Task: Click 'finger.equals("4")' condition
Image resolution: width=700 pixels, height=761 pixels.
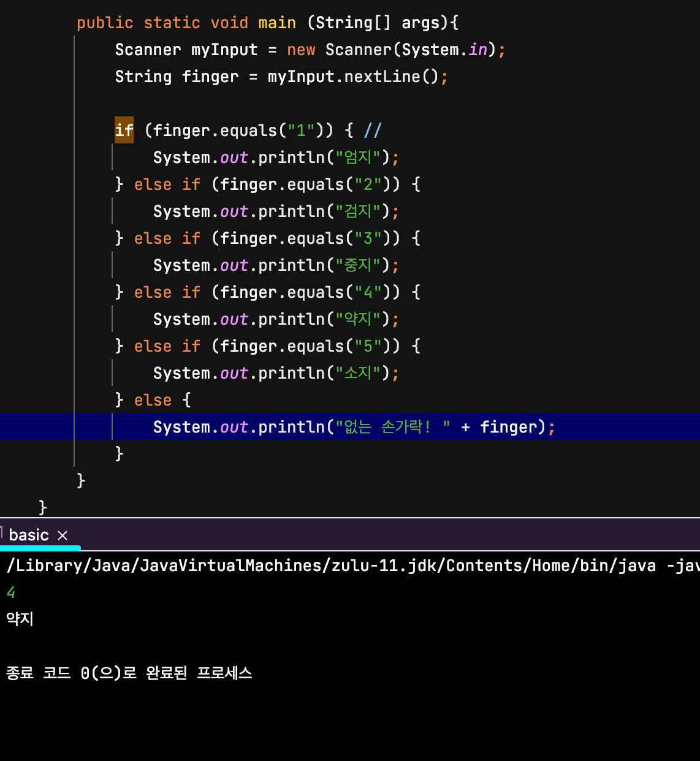Action: click(305, 292)
